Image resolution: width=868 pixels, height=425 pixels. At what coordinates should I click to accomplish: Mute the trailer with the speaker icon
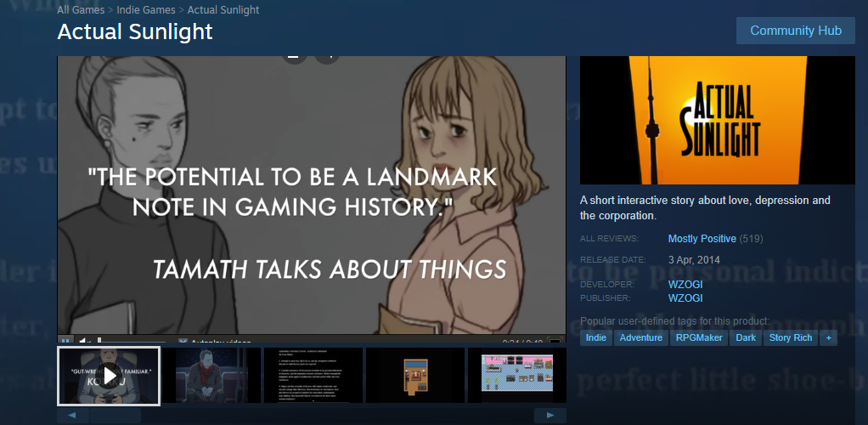pos(84,341)
